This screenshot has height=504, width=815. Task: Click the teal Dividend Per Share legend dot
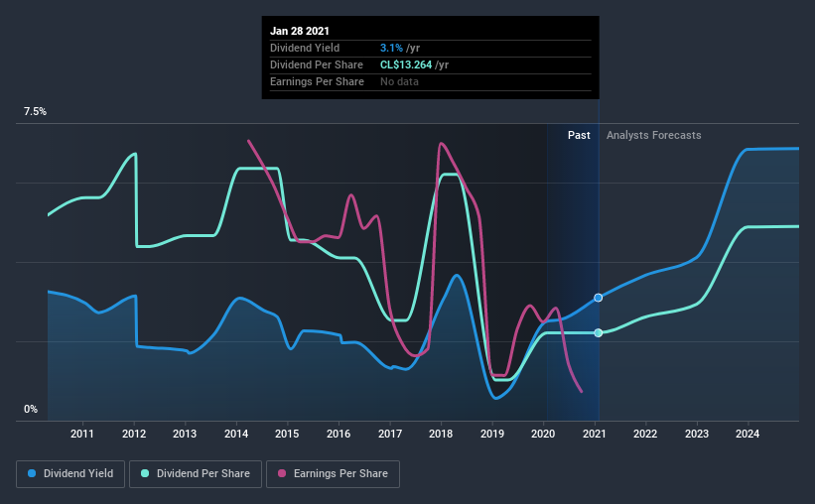point(145,473)
